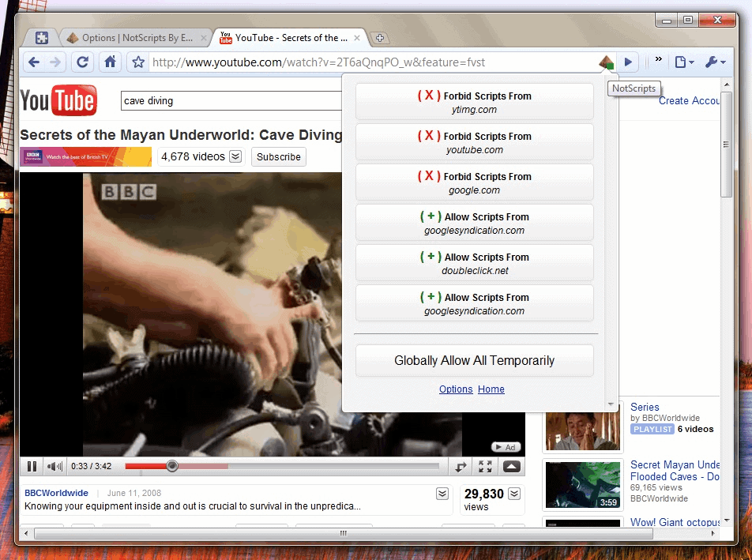The width and height of the screenshot is (752, 560).
Task: Click the page scrollbar up arrow
Action: pos(727,85)
